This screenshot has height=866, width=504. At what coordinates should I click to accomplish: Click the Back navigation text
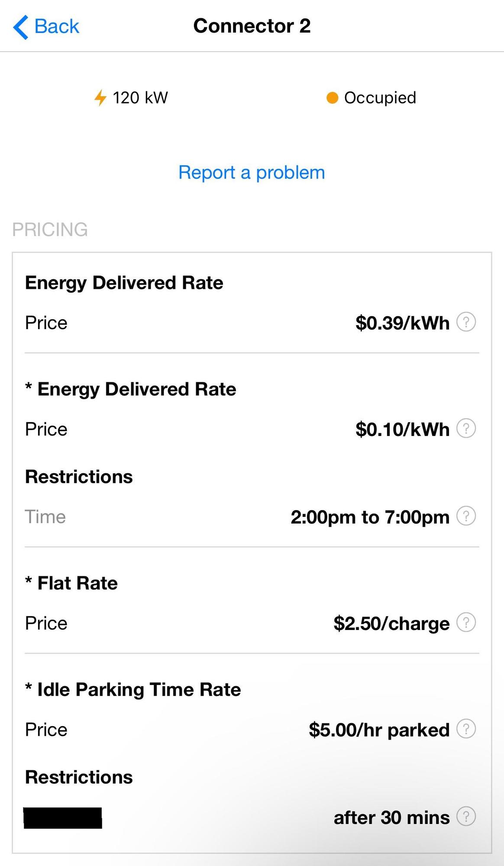click(x=57, y=26)
